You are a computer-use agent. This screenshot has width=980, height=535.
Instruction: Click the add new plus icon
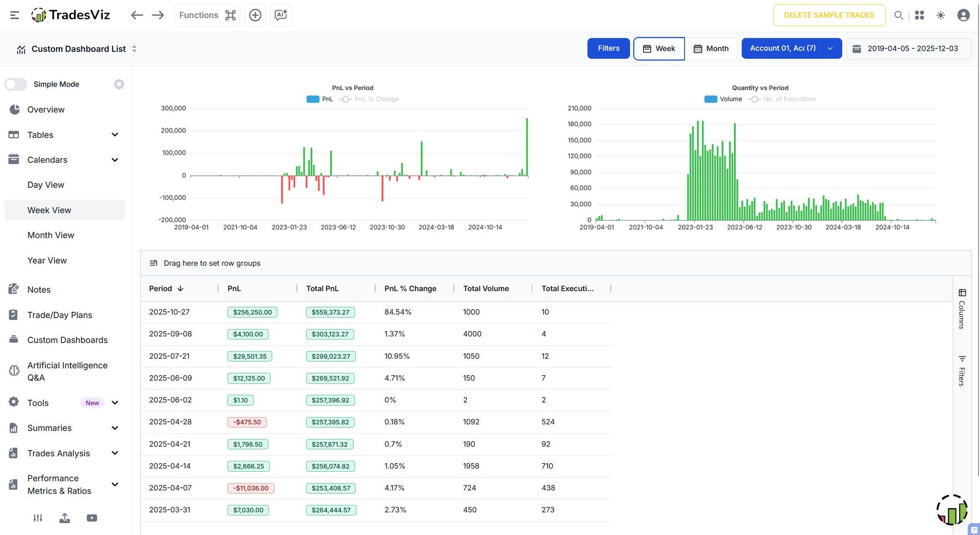[x=255, y=15]
